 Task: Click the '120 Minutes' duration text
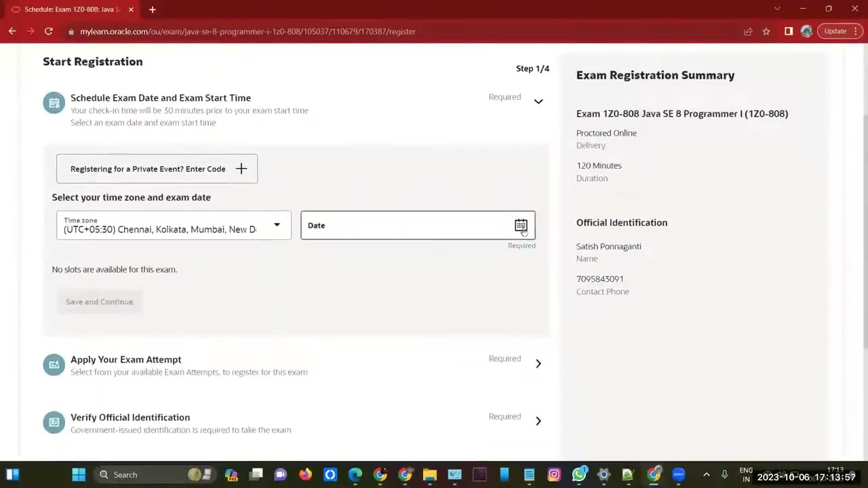point(599,165)
